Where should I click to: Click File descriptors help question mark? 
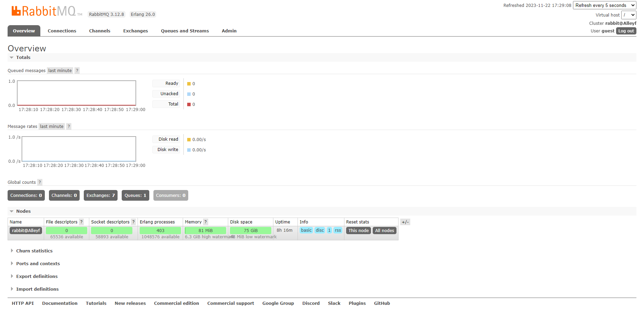pos(81,222)
